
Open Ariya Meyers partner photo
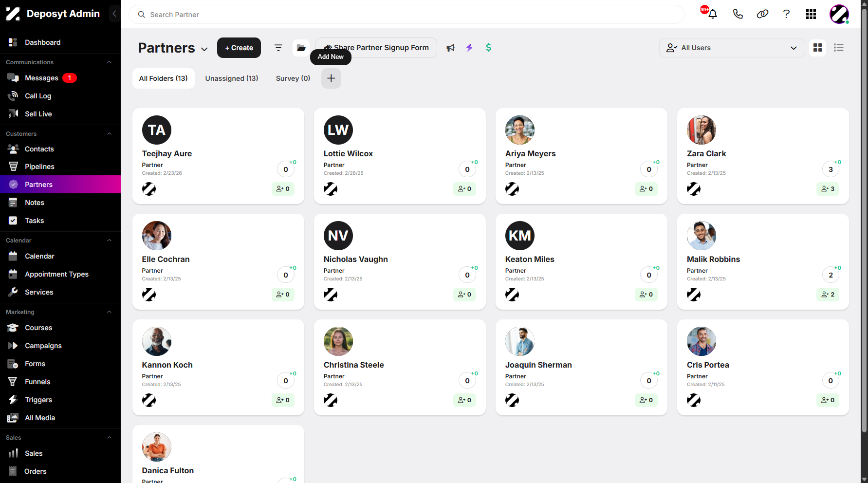pos(520,130)
